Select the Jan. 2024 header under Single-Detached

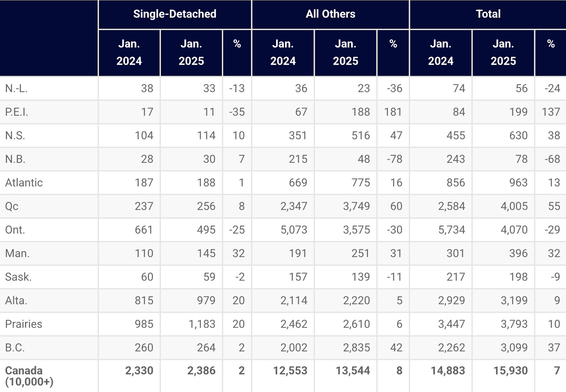pos(129,52)
